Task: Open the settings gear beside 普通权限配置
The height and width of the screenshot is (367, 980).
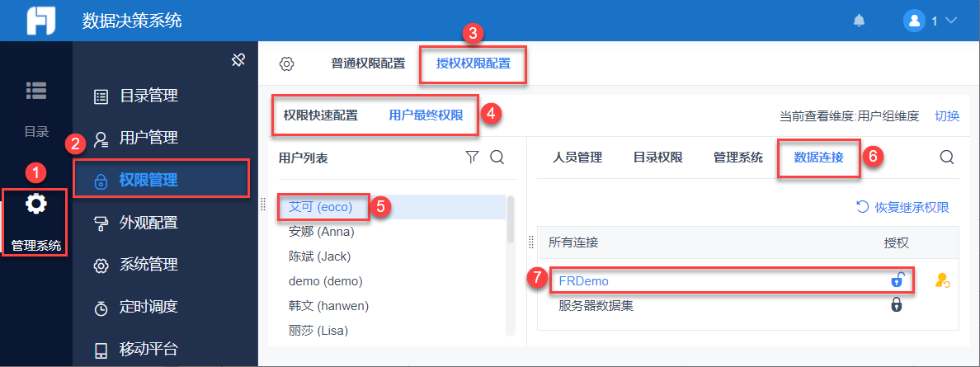Action: click(x=286, y=64)
